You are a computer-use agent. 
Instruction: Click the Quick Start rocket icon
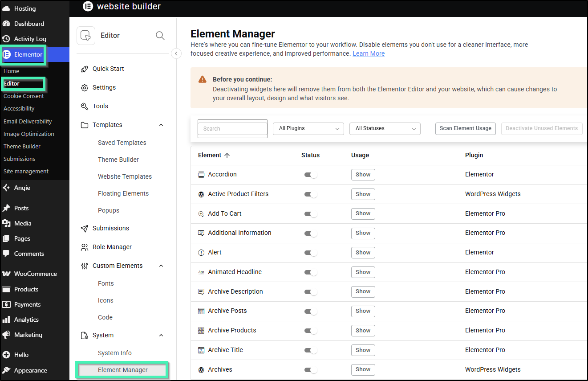(x=85, y=69)
